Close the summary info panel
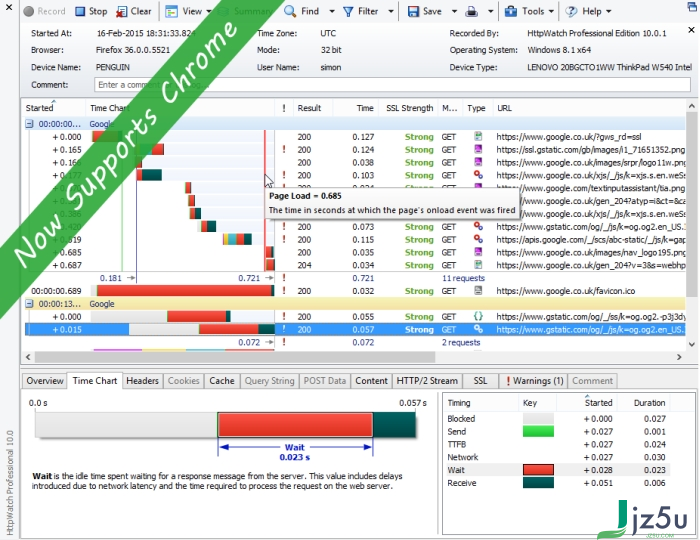The width and height of the screenshot is (700, 540). (x=691, y=30)
